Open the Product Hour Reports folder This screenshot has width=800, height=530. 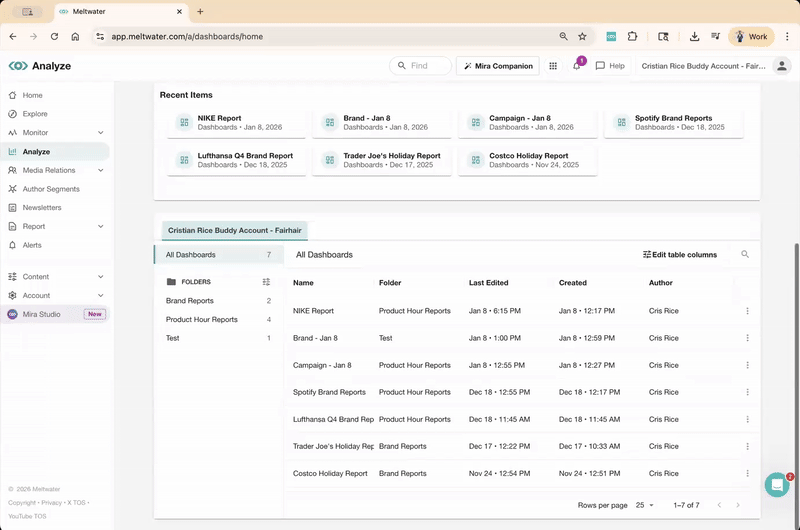click(218, 319)
